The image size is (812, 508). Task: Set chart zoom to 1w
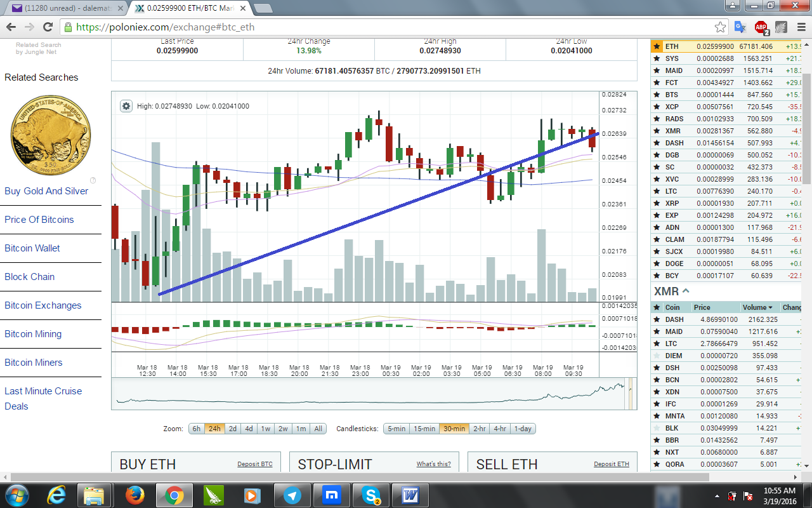tap(266, 429)
